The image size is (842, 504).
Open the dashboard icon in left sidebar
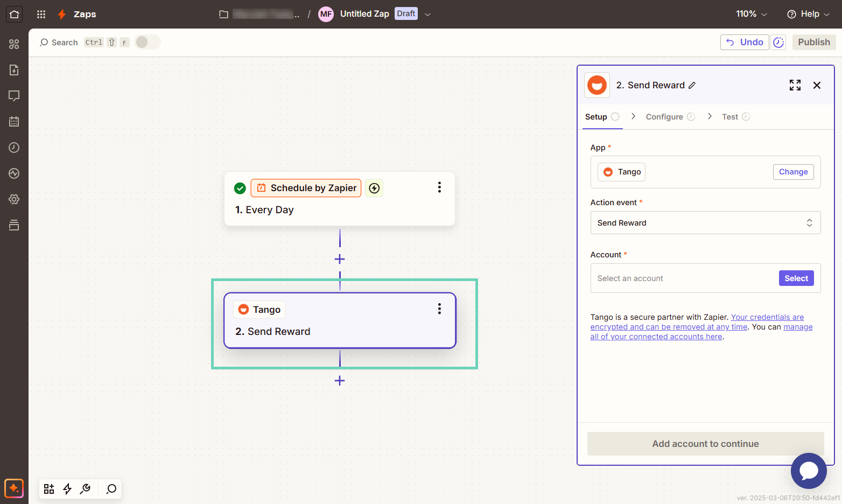point(14,44)
